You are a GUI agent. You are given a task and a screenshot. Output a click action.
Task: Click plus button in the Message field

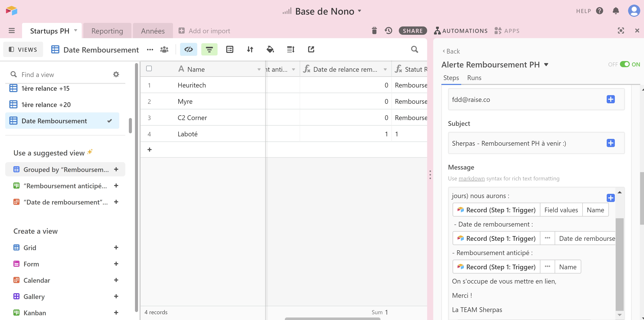click(610, 198)
